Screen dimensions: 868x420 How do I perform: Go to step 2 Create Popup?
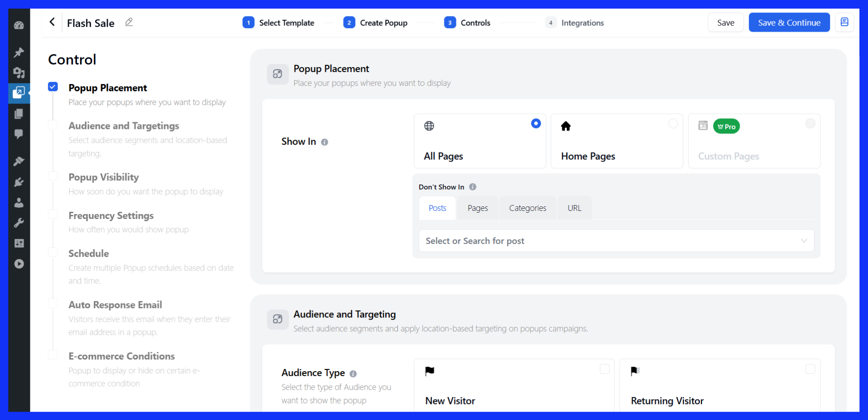(x=375, y=22)
